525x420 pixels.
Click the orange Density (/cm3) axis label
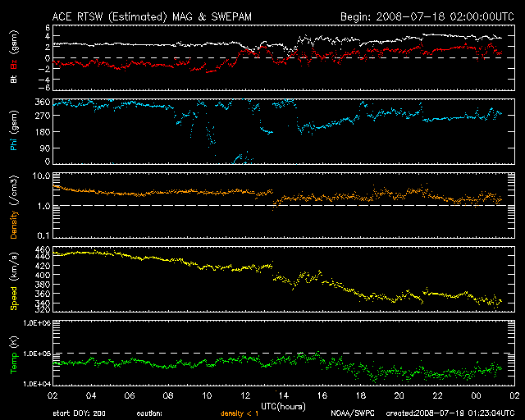(x=14, y=207)
